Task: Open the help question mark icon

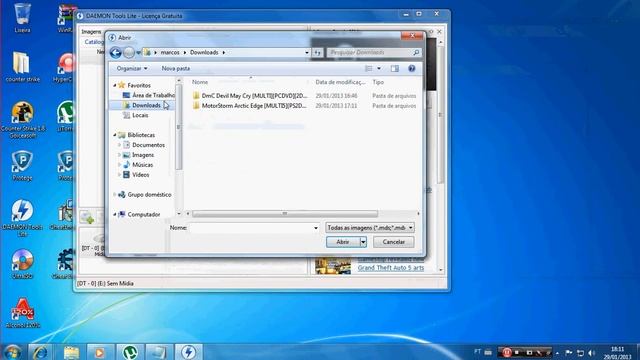Action: point(411,69)
